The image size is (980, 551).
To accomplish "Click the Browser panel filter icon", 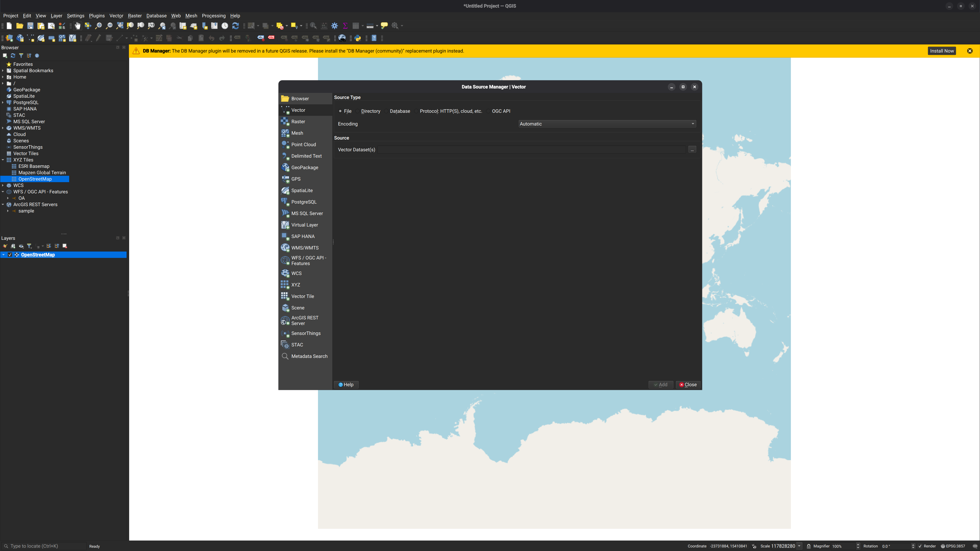I will (x=21, y=56).
